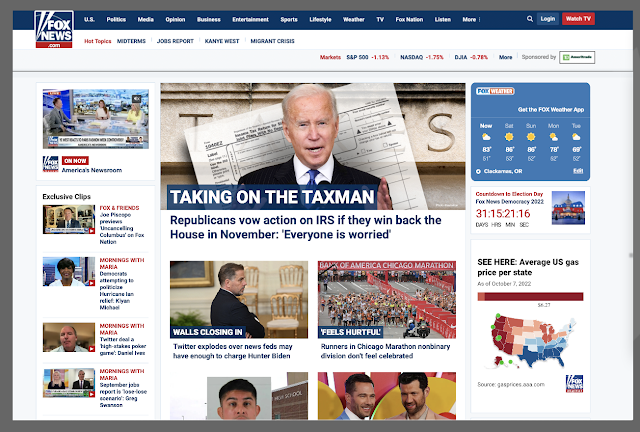The image size is (640, 432).
Task: Expand the More navigation dropdown
Action: click(x=471, y=19)
